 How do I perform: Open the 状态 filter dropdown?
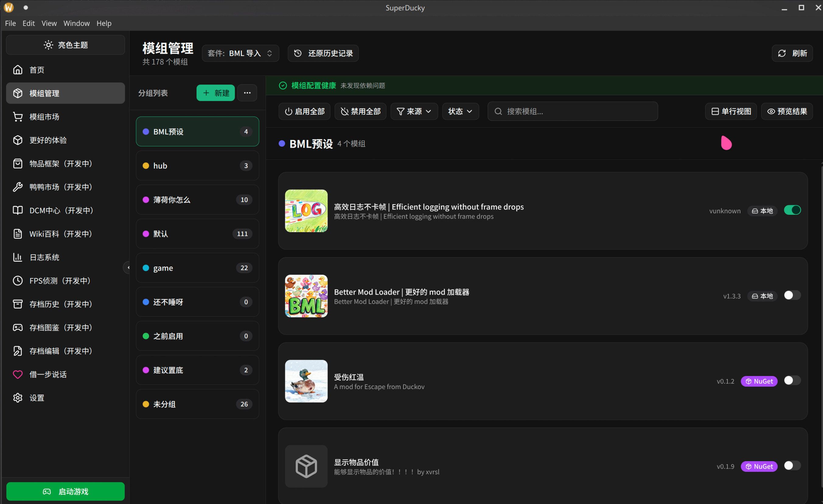coord(460,111)
